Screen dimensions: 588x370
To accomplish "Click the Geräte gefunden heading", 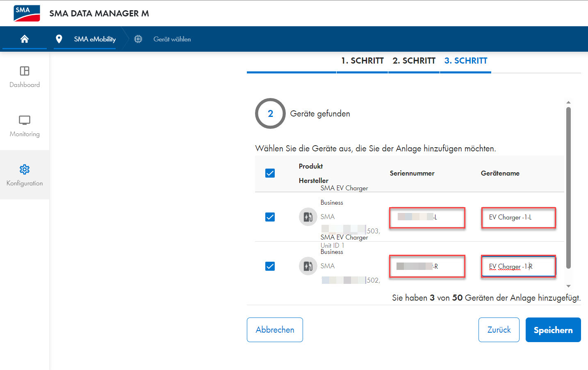I will click(x=320, y=114).
